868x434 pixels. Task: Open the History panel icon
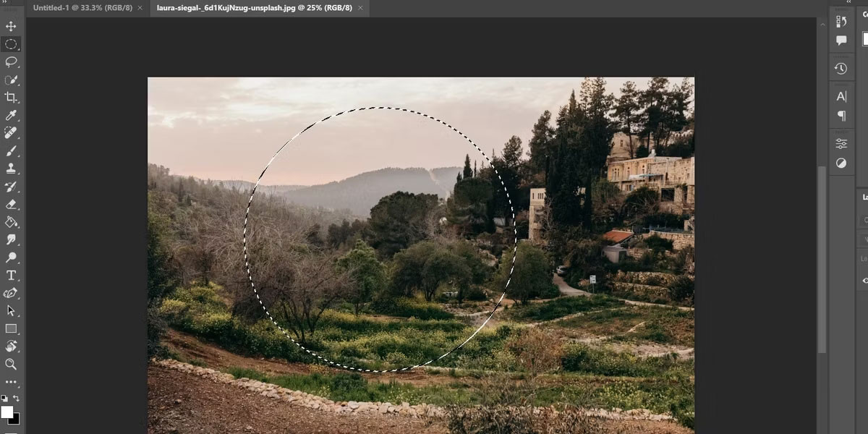coord(841,69)
